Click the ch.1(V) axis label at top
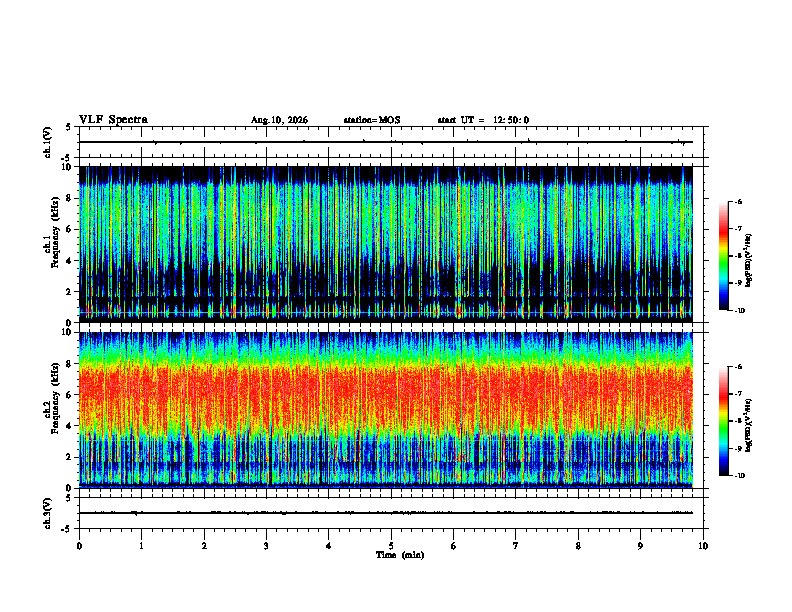Screen dimensions: 792x612 48,142
